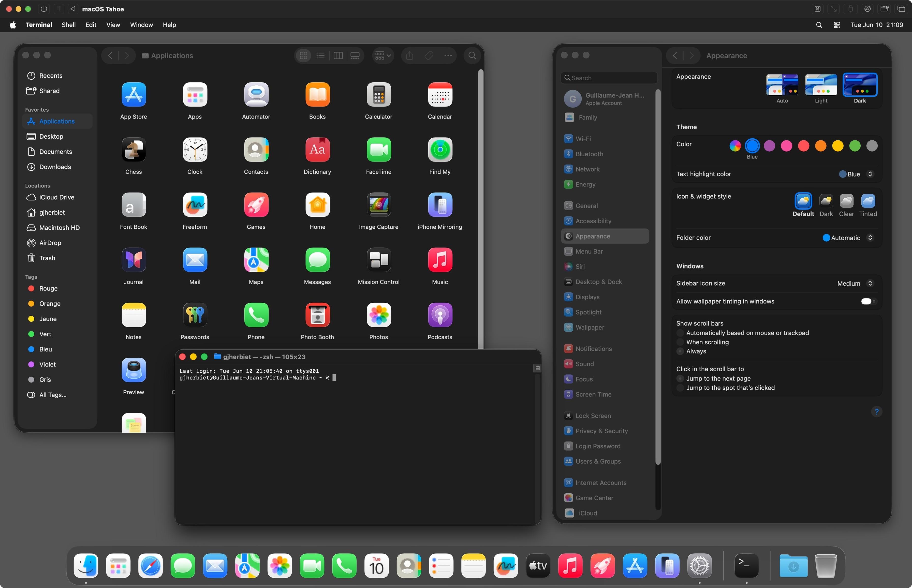The image size is (912, 588).
Task: Open the View menu
Action: (x=113, y=25)
